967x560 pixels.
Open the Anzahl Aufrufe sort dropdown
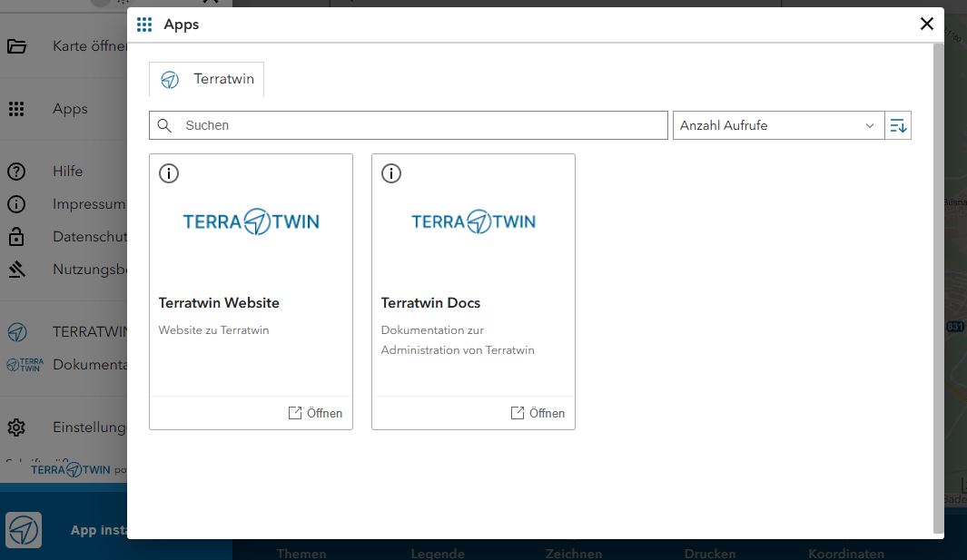[x=777, y=125]
